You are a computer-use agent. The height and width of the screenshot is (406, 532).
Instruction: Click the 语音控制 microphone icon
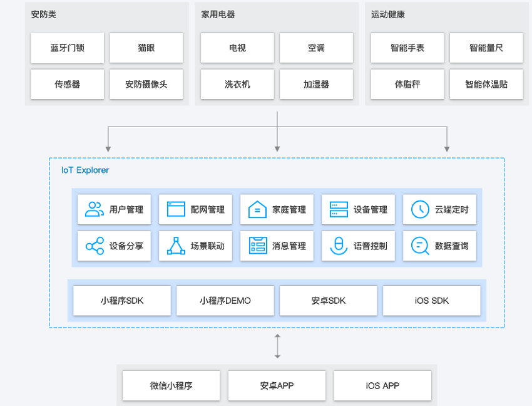339,246
